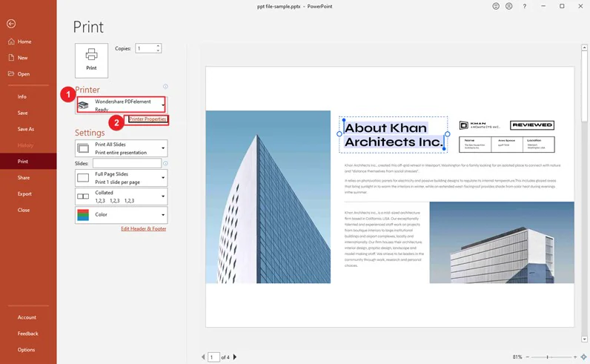Image resolution: width=590 pixels, height=364 pixels.
Task: Click the 81% zoom percentage text
Action: 517,357
